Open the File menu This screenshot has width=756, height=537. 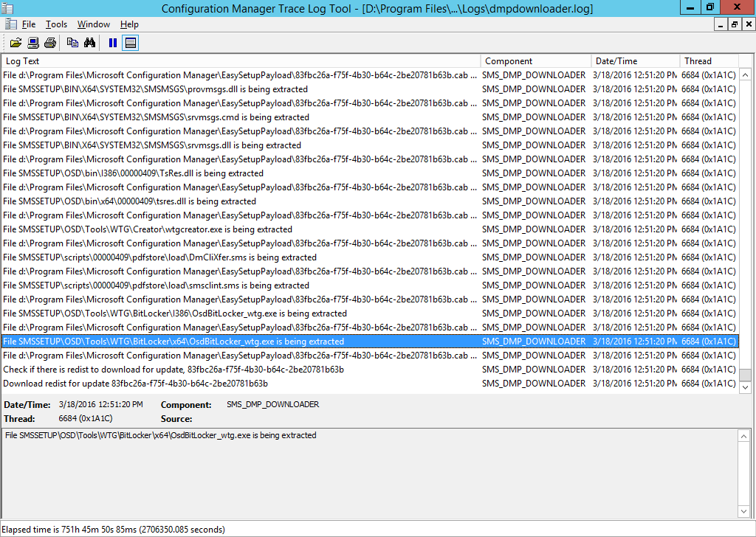coord(29,24)
